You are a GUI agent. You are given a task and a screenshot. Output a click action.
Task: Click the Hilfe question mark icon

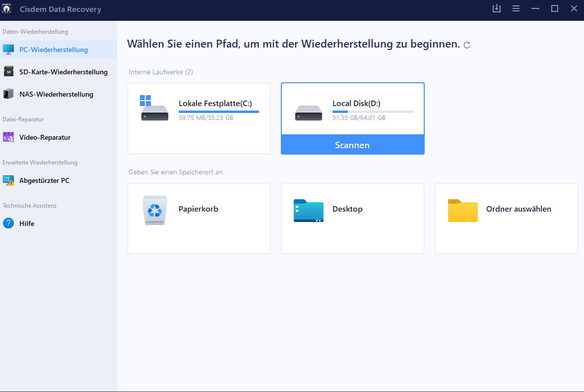tap(8, 223)
